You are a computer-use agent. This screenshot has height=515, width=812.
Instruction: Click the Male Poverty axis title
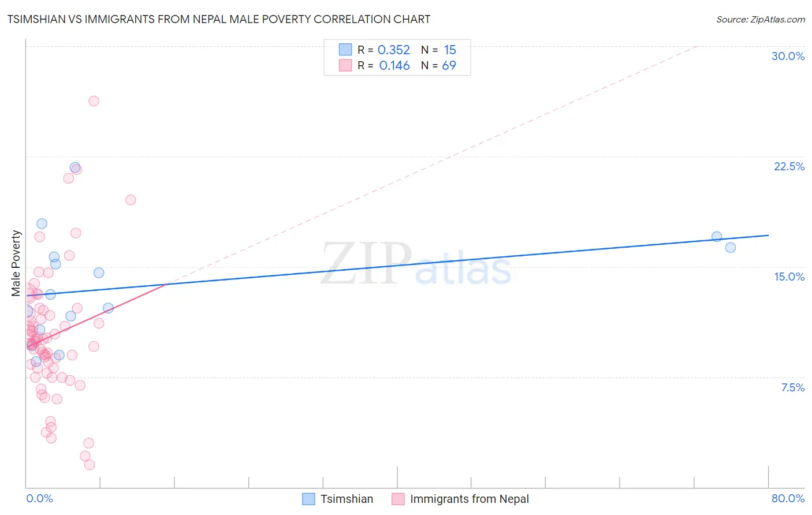point(16,263)
